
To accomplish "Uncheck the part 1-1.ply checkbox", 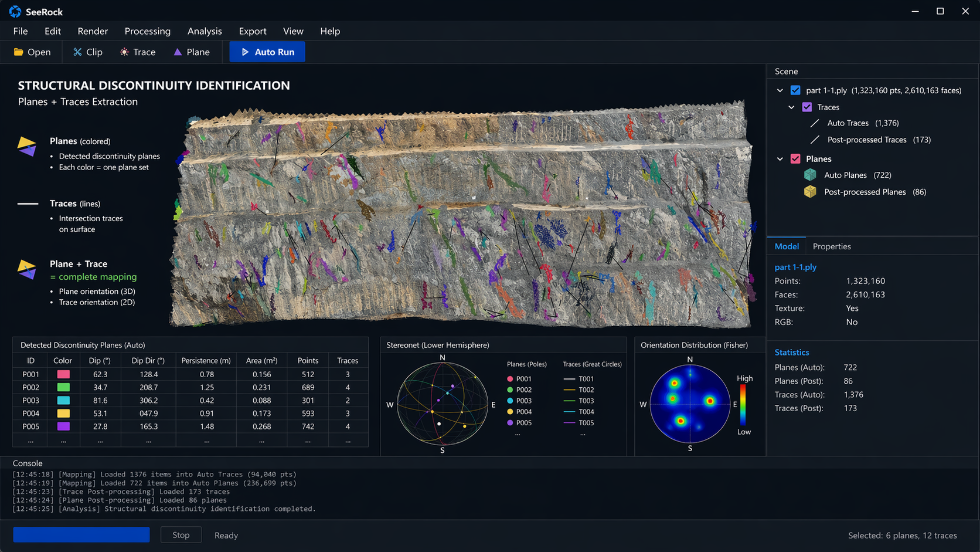I will (x=795, y=90).
